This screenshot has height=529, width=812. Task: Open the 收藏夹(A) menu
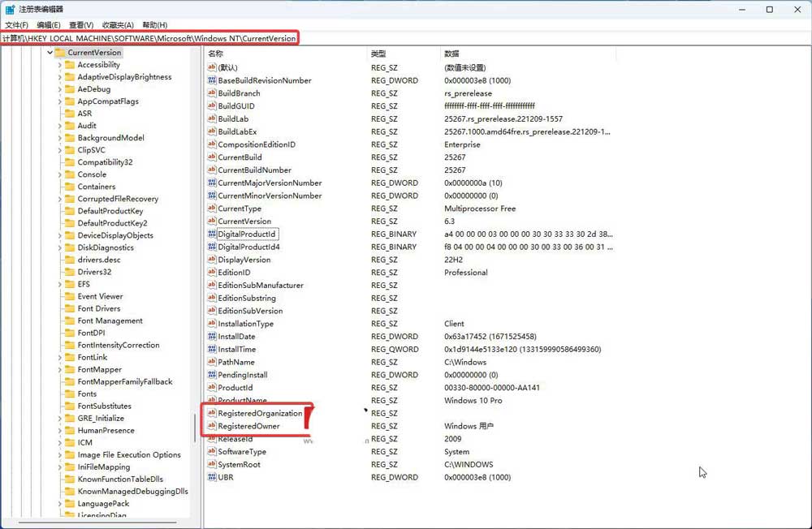(118, 25)
